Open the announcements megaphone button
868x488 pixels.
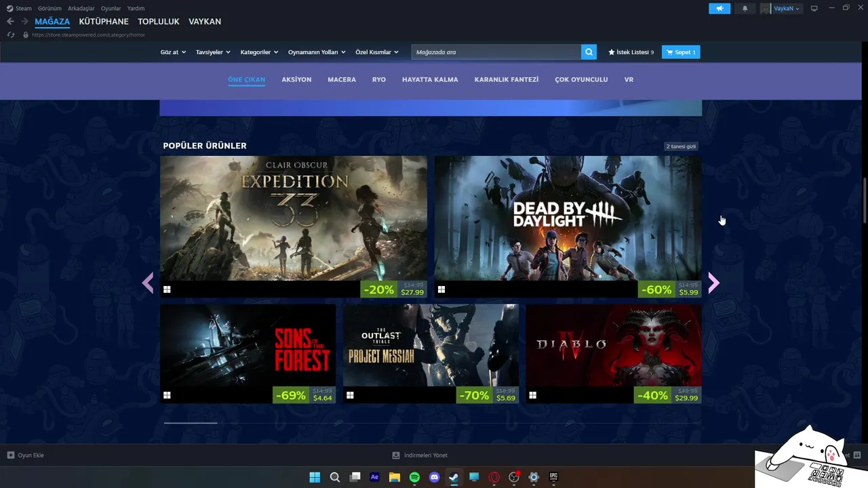[719, 8]
